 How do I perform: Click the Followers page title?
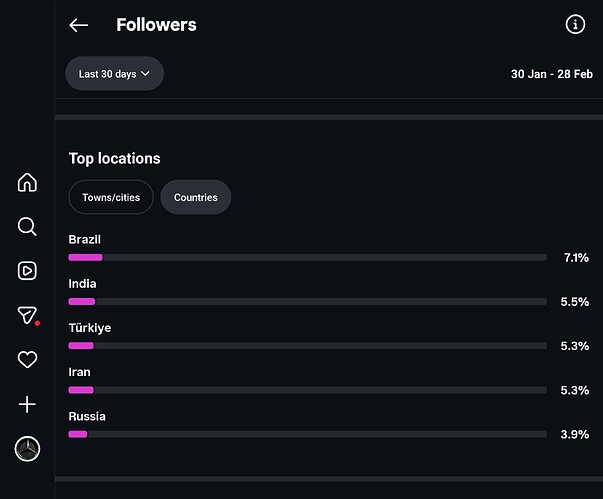pos(156,25)
